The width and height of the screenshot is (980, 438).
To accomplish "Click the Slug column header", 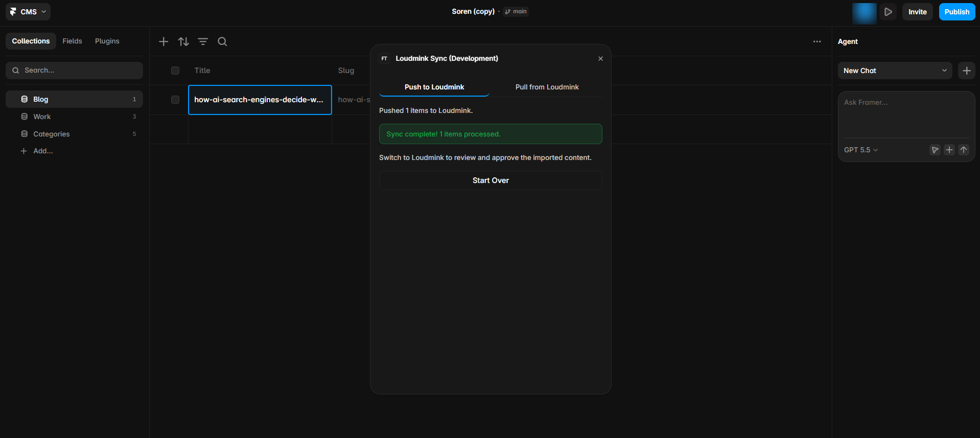I will pos(346,71).
